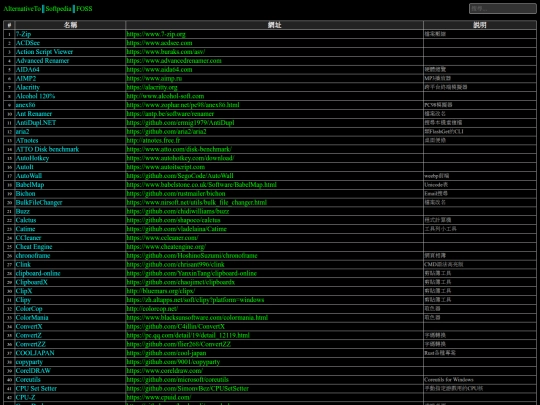
Task: Select the 'Coreutils for Windows' description cell
Action: (x=480, y=380)
